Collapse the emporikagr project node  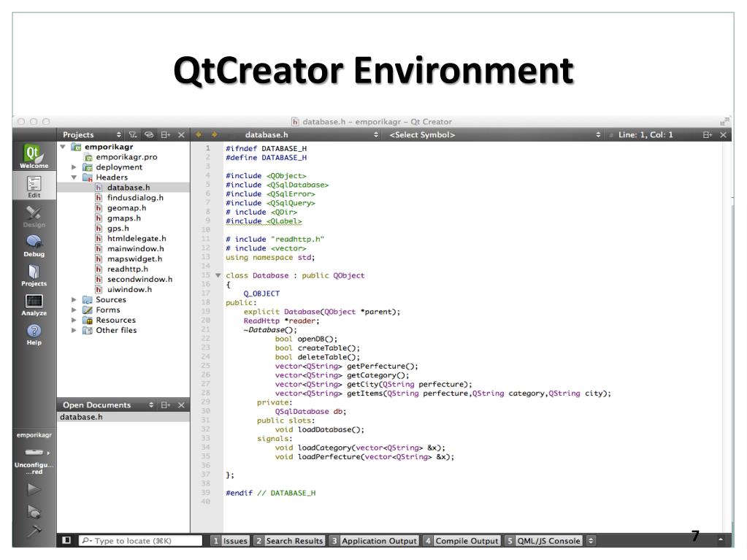click(x=63, y=147)
